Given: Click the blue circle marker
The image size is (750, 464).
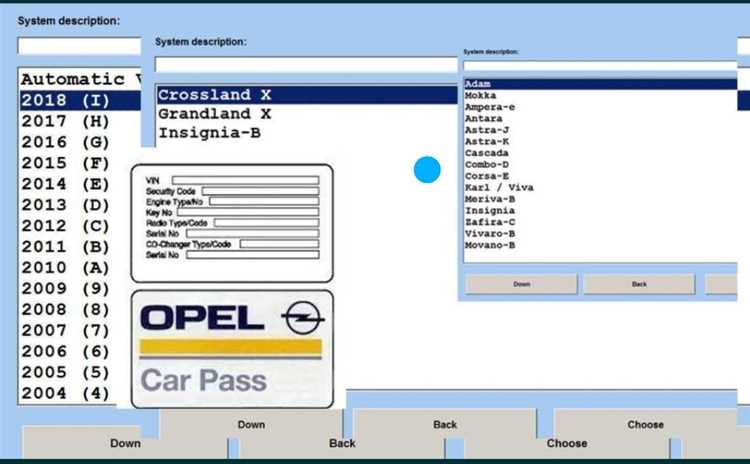Looking at the screenshot, I should (427, 170).
